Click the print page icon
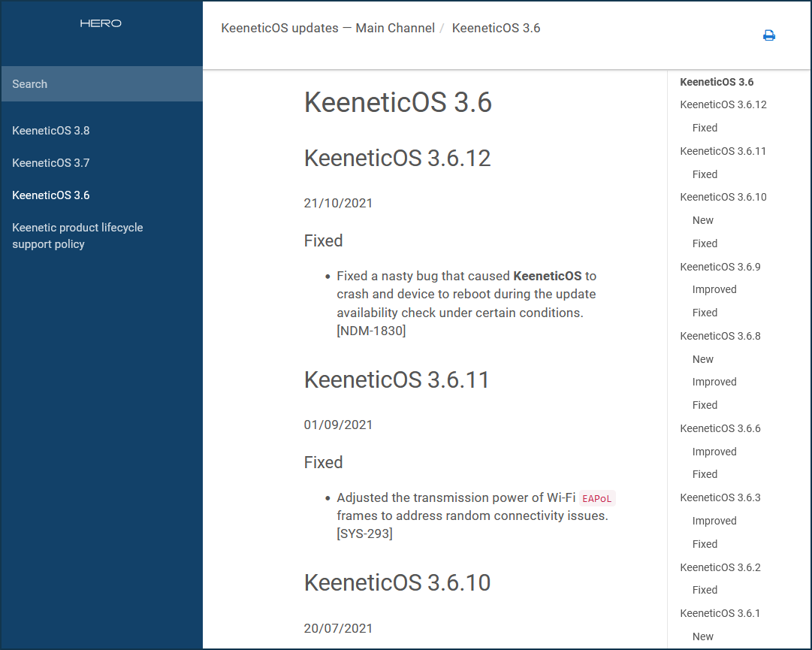The width and height of the screenshot is (812, 650). 769,35
